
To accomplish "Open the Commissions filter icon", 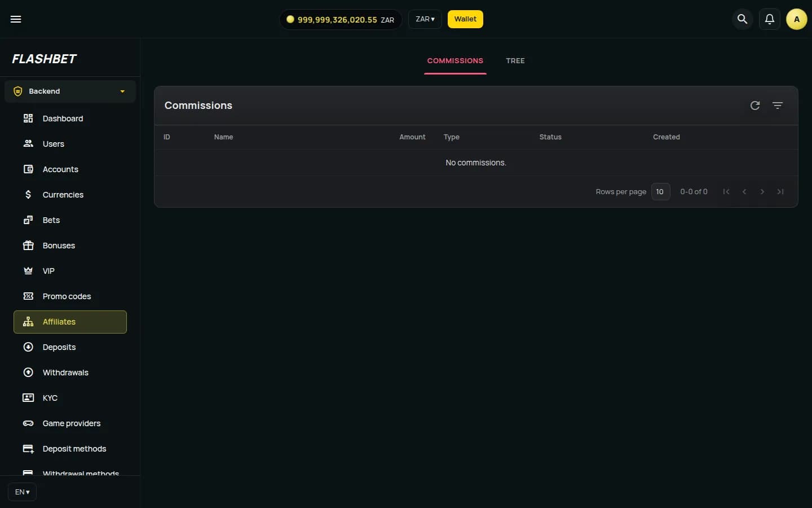I will [778, 106].
